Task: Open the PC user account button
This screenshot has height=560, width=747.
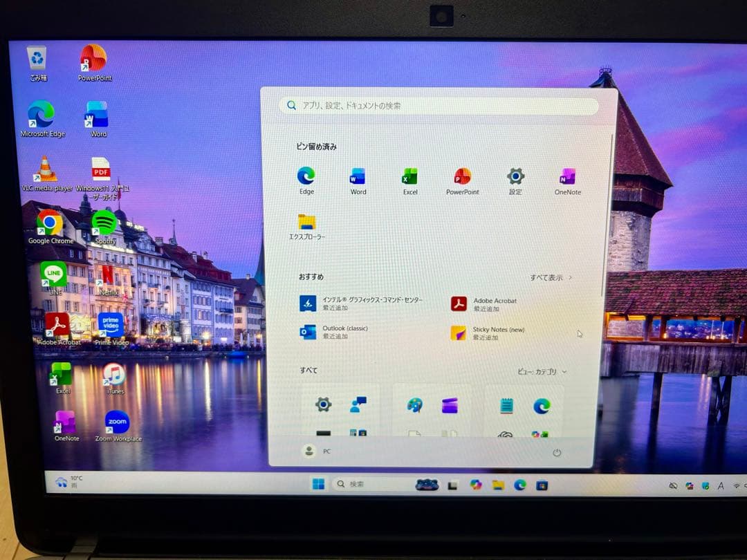Action: pyautogui.click(x=316, y=451)
